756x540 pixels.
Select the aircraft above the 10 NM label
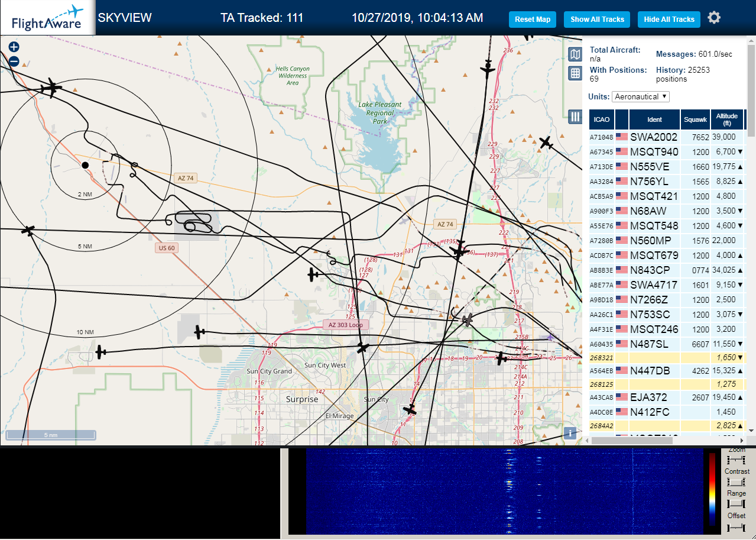pos(200,332)
